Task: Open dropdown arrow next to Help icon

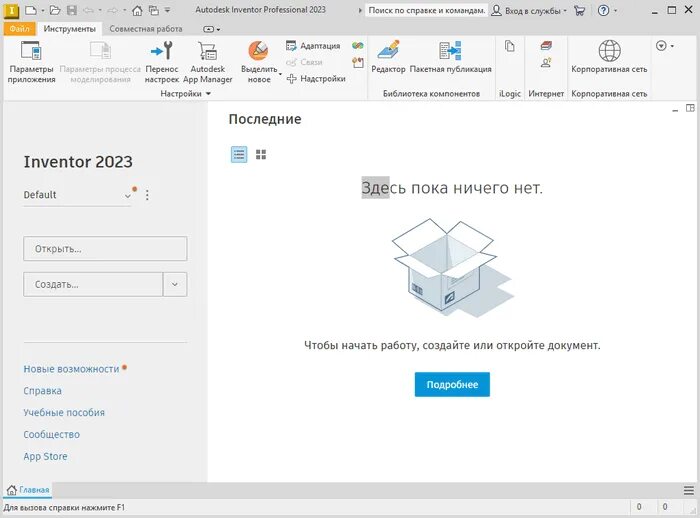Action: pyautogui.click(x=616, y=11)
